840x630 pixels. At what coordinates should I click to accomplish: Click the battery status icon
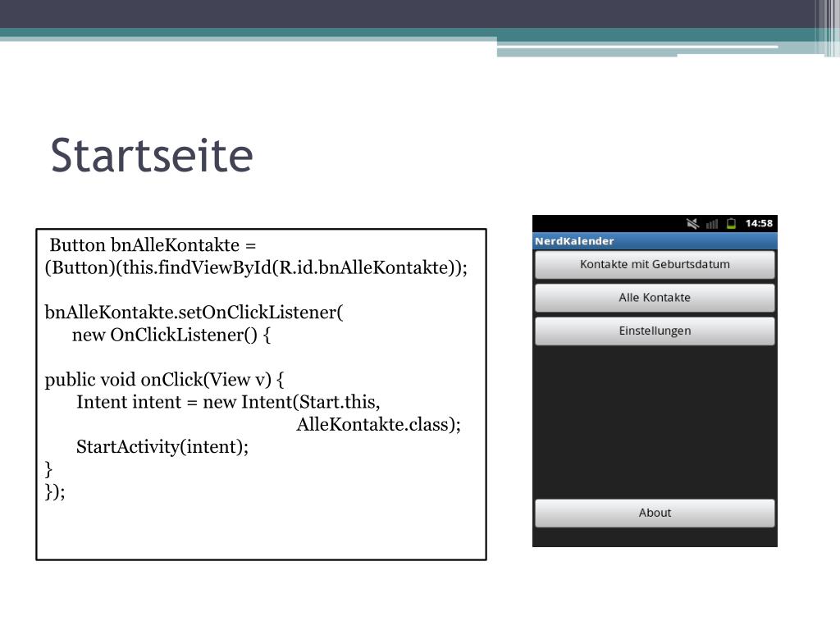pos(731,223)
